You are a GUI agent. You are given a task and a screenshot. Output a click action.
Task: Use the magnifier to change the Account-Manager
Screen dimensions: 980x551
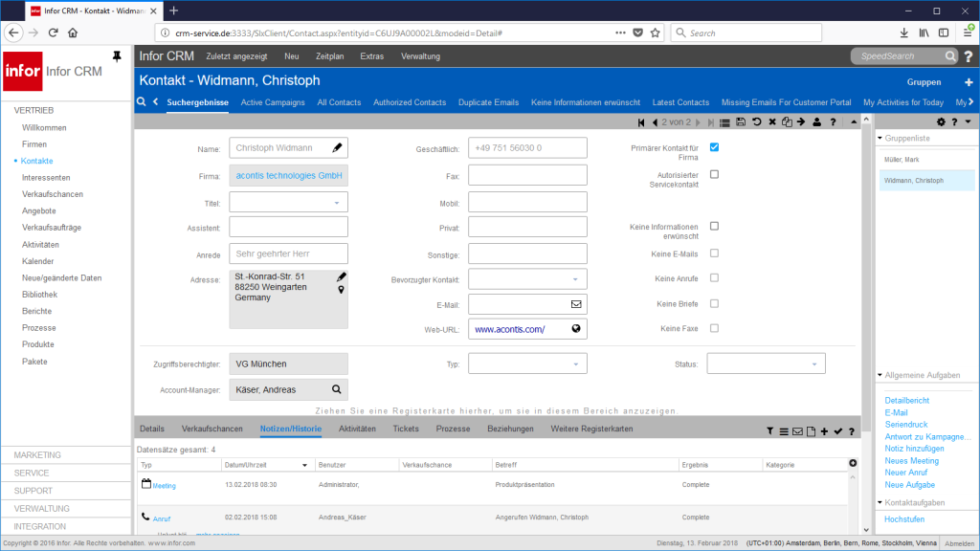[335, 389]
